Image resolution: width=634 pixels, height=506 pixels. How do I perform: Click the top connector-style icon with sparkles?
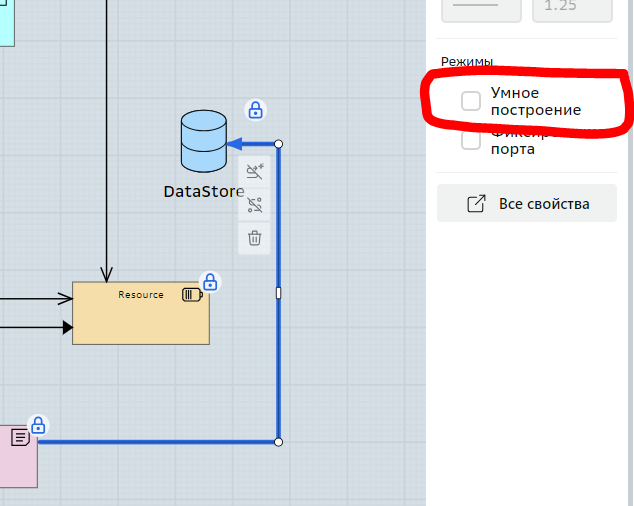point(254,171)
